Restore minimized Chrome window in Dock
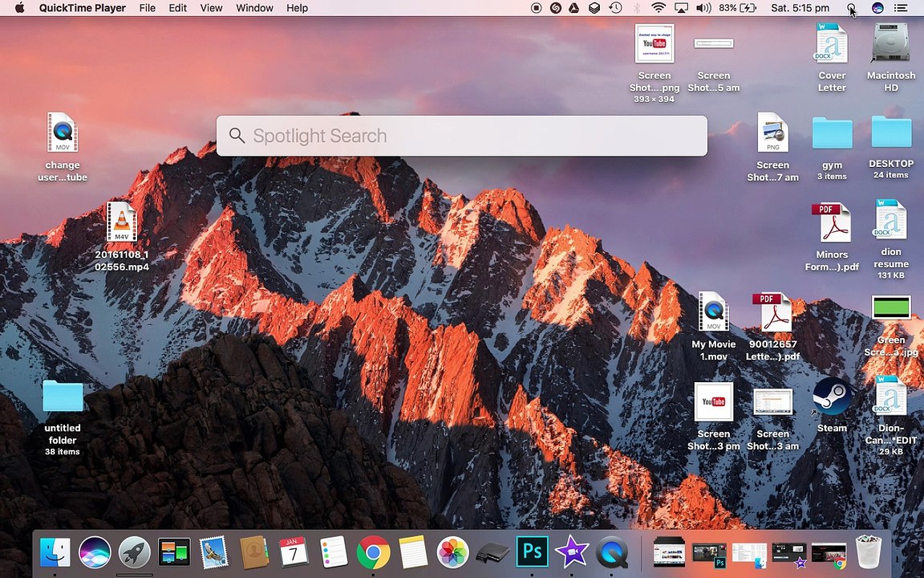This screenshot has height=578, width=924. point(829,552)
